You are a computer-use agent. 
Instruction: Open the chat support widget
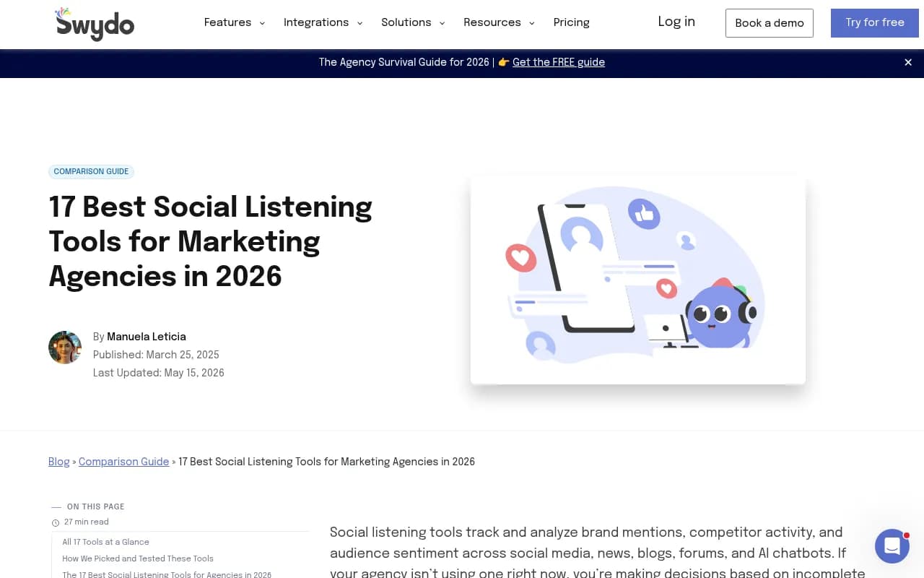coord(892,546)
